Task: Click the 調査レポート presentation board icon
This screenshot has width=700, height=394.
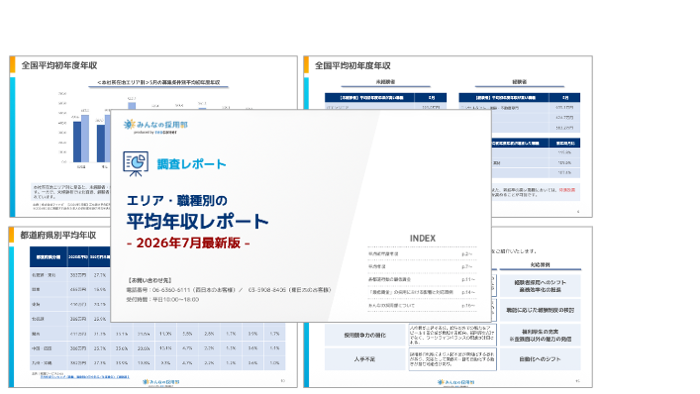Action: coord(136,163)
